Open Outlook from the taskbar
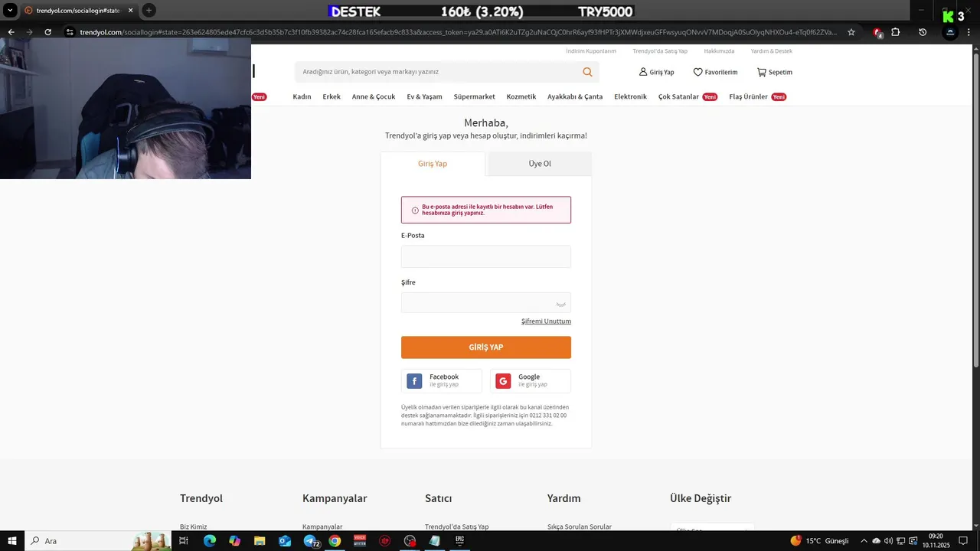 click(x=285, y=541)
